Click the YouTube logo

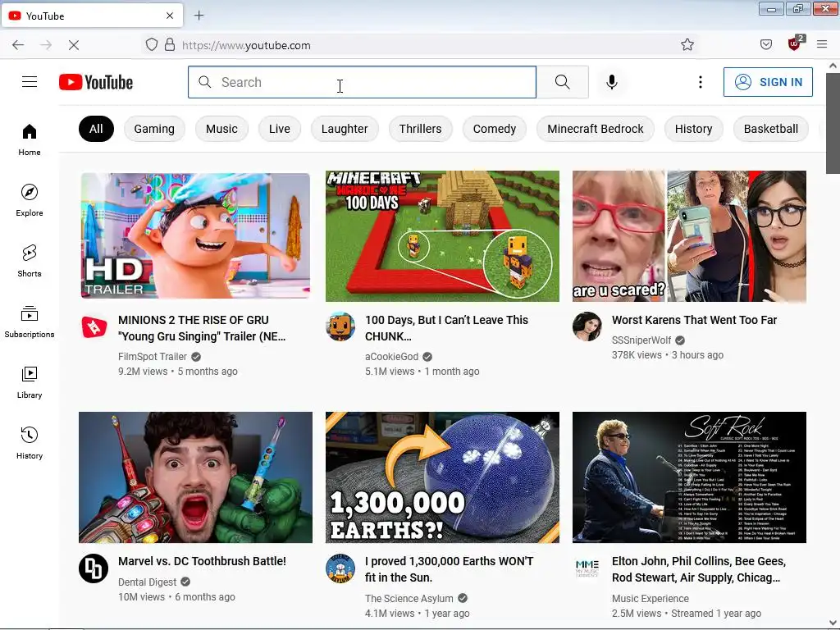tap(96, 82)
